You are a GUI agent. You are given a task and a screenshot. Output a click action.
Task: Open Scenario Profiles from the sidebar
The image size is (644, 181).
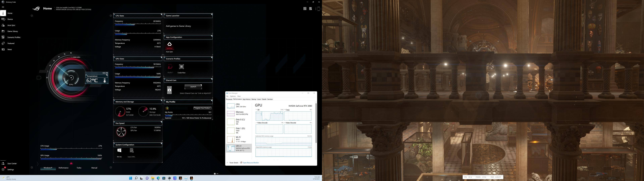click(x=3, y=37)
